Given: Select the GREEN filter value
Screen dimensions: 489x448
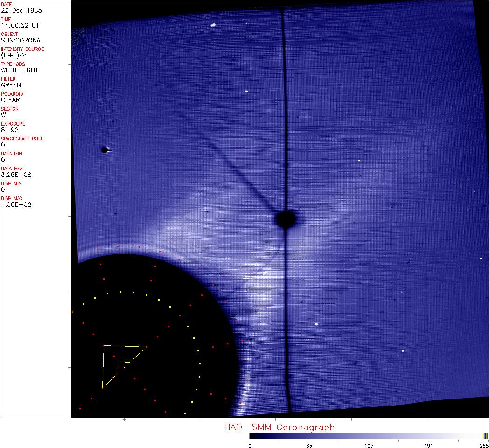Looking at the screenshot, I should [x=11, y=85].
